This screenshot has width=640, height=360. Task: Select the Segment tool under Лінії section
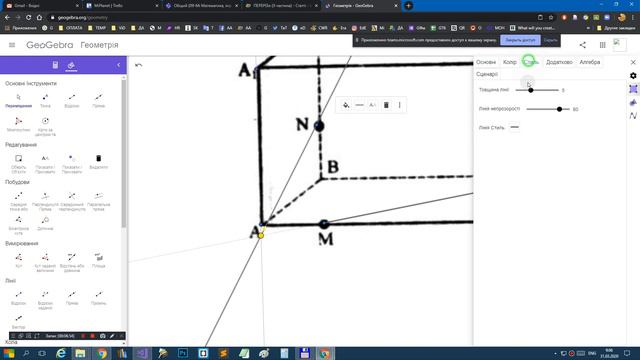coord(18,298)
